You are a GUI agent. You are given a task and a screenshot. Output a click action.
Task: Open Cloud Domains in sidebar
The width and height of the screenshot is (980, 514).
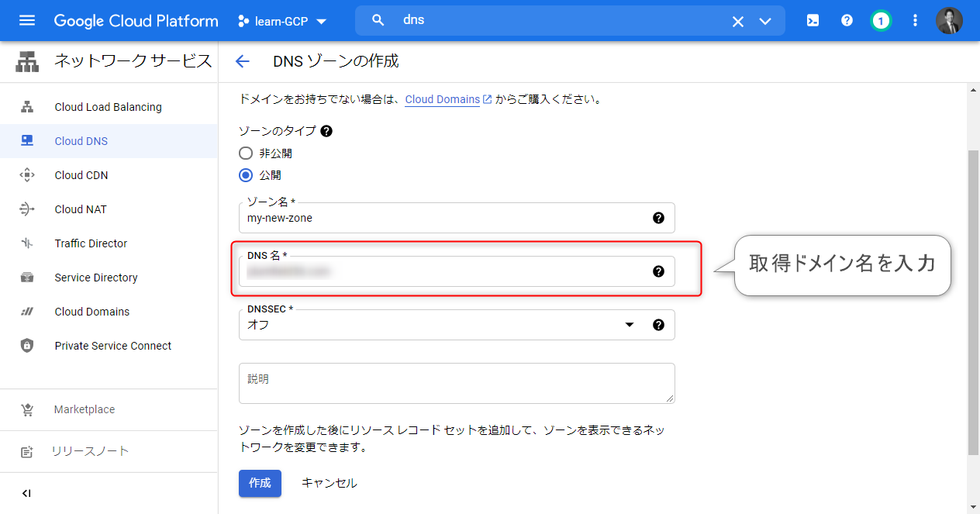tap(109, 312)
